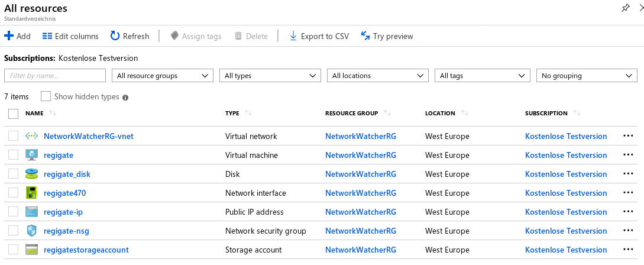Show info about hidden types
Screen dimensions: 644x265
pos(125,98)
